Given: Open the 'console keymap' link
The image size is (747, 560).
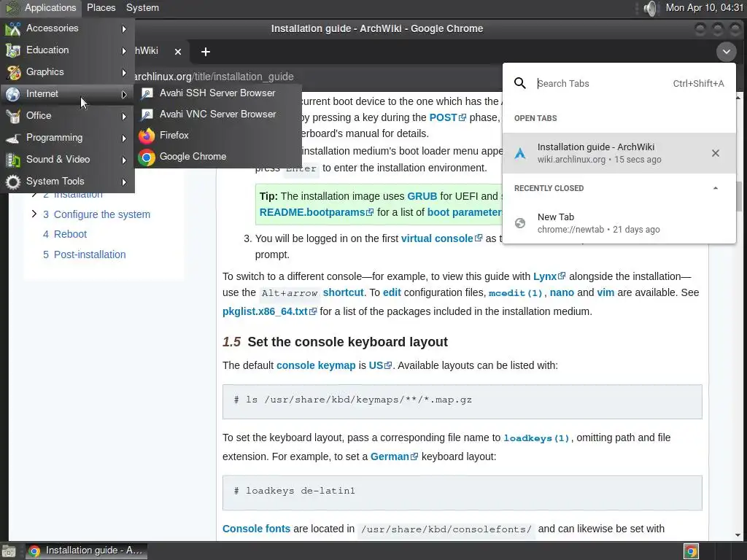Looking at the screenshot, I should pos(316,366).
